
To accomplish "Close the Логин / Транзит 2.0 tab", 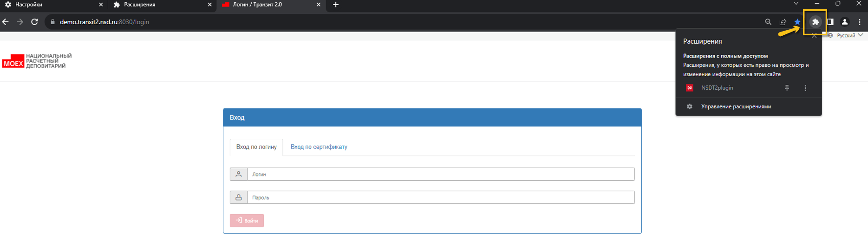I will click(318, 5).
